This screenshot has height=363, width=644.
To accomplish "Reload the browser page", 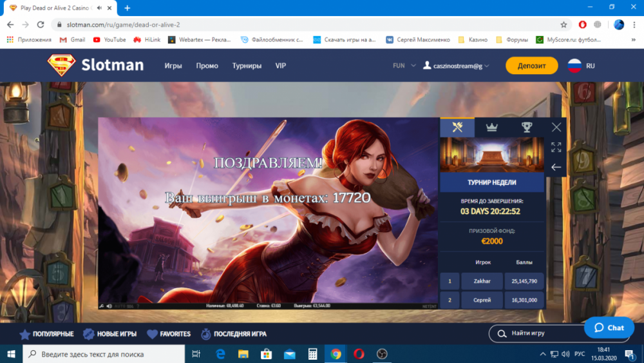I will 40,25.
